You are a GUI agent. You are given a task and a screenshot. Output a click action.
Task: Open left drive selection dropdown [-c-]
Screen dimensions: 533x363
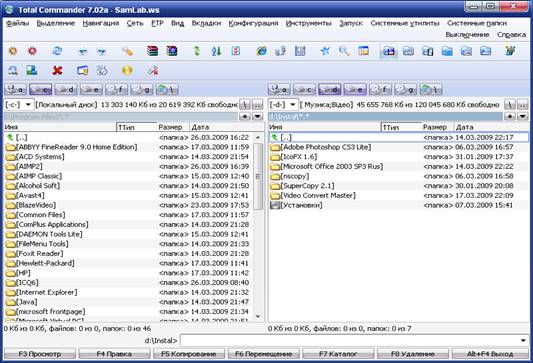(x=18, y=104)
